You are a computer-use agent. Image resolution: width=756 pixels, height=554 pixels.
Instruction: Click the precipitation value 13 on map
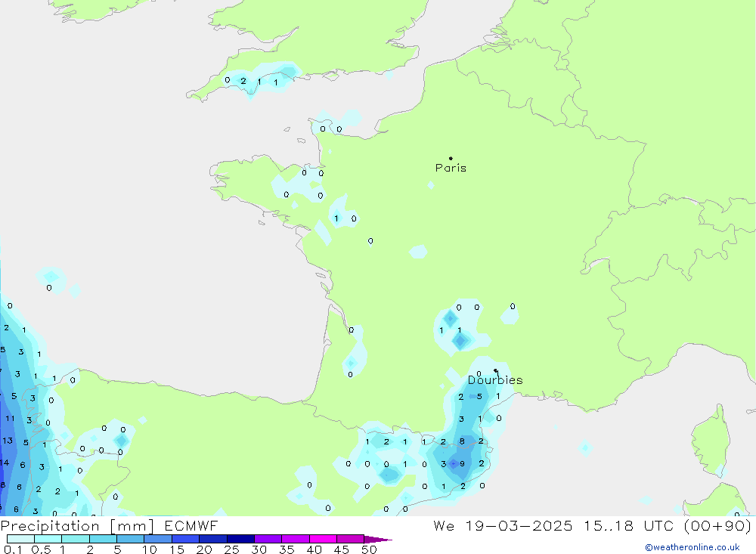point(8,441)
